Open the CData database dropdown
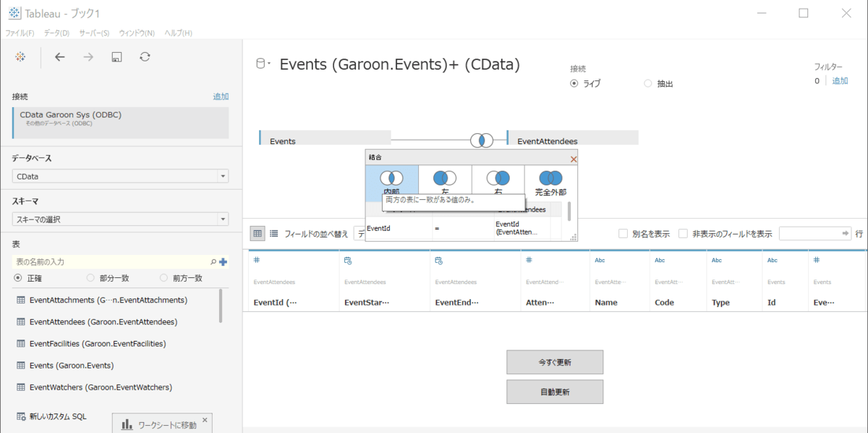Viewport: 868px width, 433px height. click(120, 176)
